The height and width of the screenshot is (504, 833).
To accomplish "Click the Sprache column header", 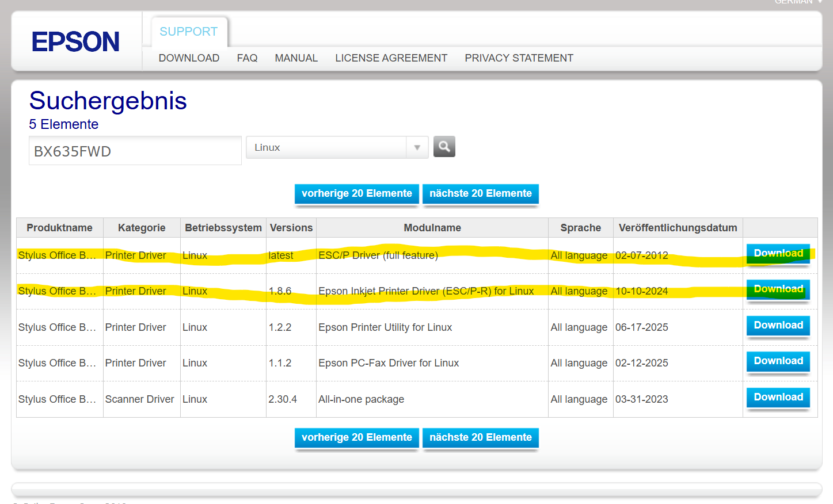I will 581,228.
